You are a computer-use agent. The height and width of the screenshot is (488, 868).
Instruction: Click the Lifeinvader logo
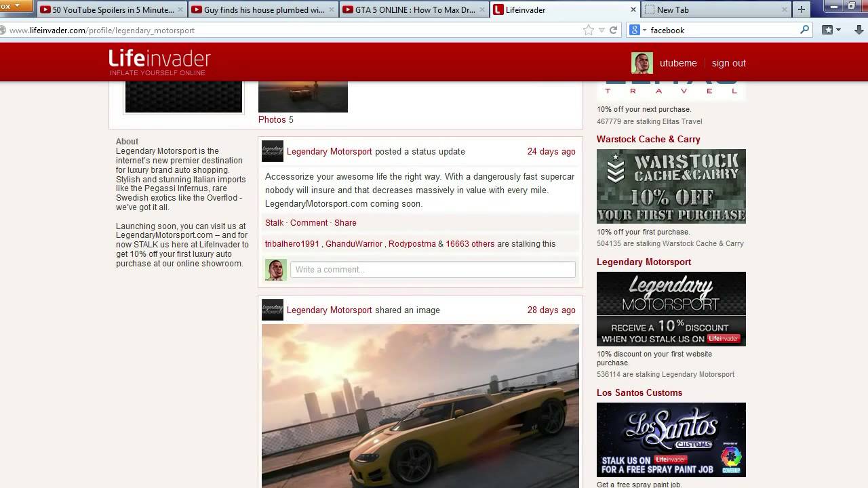(x=160, y=62)
